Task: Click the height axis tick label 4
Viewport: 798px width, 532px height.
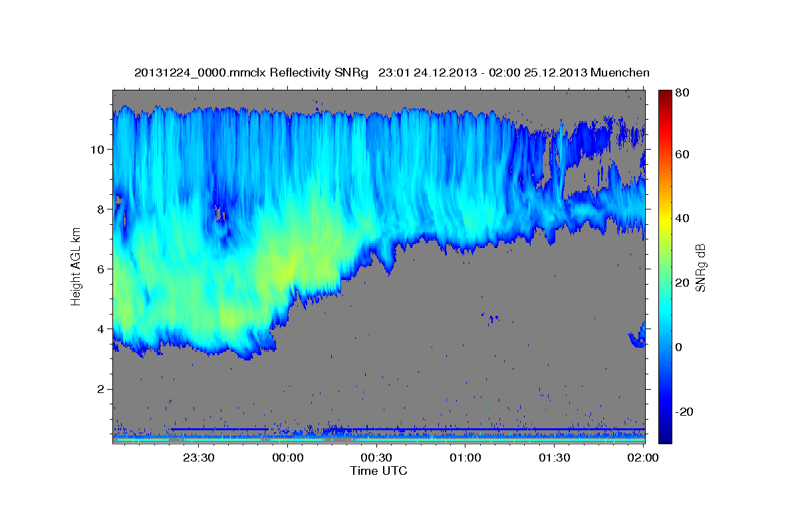Action: (x=101, y=329)
